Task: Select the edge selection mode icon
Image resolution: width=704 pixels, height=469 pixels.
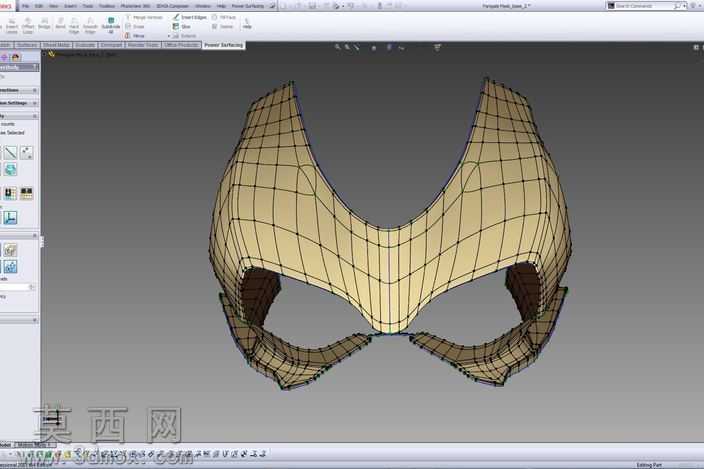Action: tap(10, 153)
